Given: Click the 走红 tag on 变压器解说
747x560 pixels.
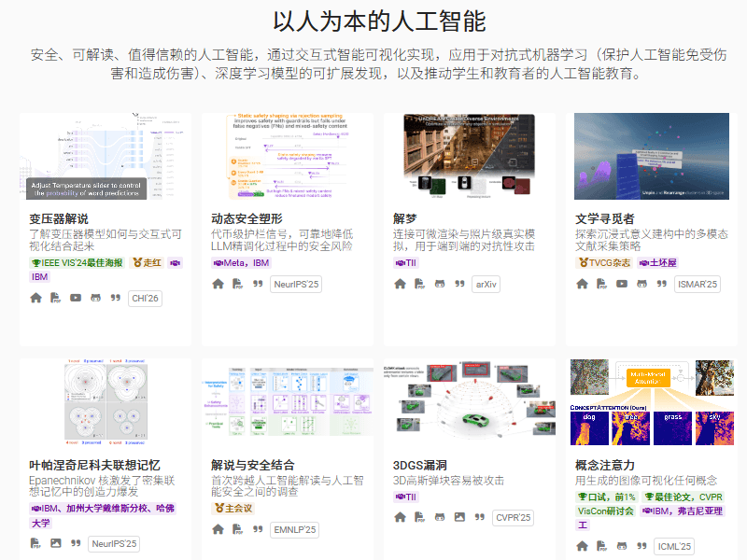Looking at the screenshot, I should tap(147, 263).
